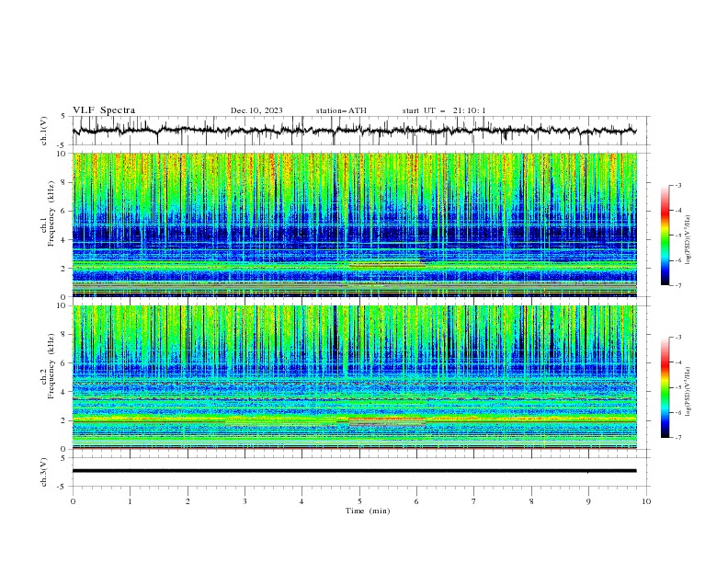Image resolution: width=728 pixels, height=563 pixels.
Task: Click the ch.1 spectrogram color bar
Action: [x=665, y=236]
